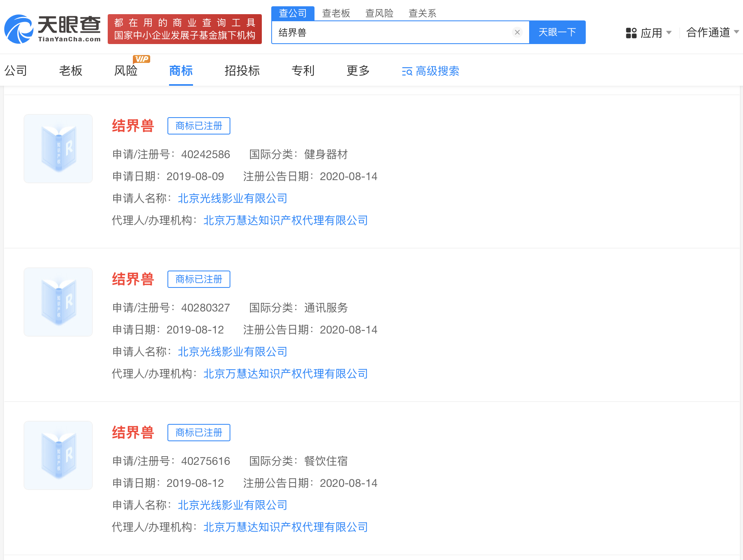
Task: Open agent 北京万慧达知识产权代理有限公司 for 餐饮住宿 trademark
Action: pyautogui.click(x=286, y=527)
